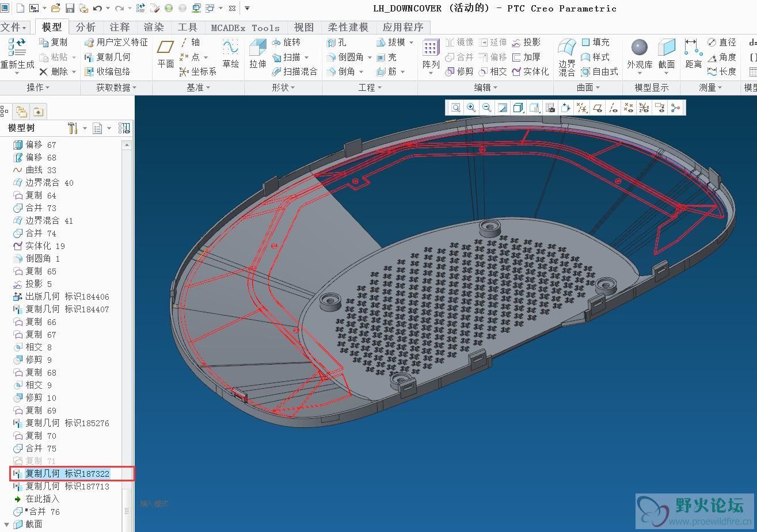The width and height of the screenshot is (757, 532).
Task: Open the 文件 menu
Action: tap(14, 27)
